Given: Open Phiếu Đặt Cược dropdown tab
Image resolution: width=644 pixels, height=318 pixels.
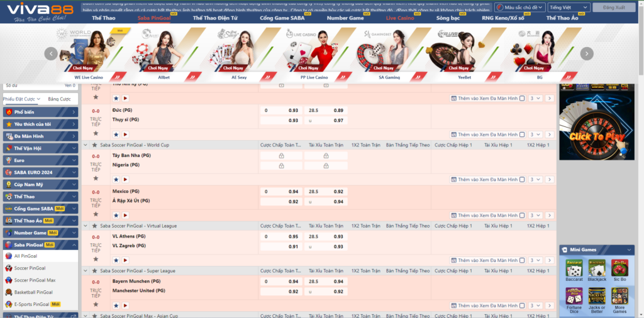Looking at the screenshot, I should coord(21,99).
